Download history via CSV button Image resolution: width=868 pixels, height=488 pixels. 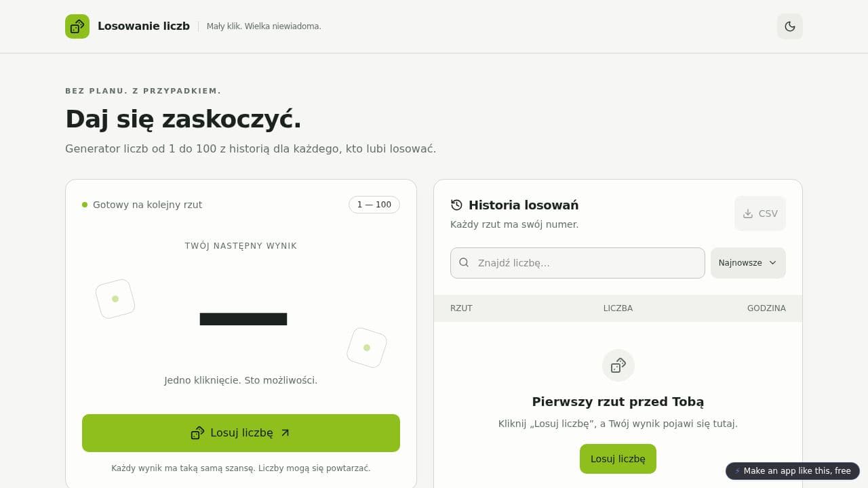click(x=760, y=213)
